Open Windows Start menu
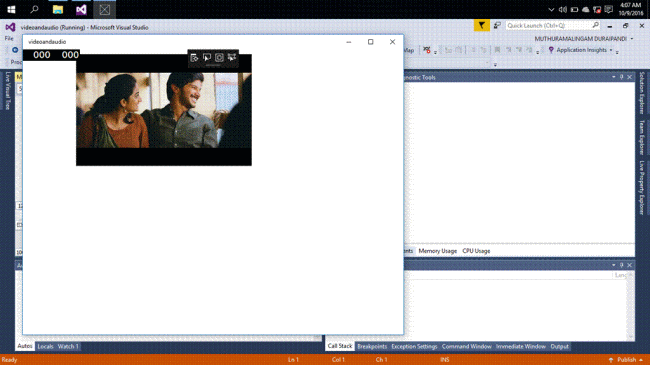The image size is (650, 365). 11,9
